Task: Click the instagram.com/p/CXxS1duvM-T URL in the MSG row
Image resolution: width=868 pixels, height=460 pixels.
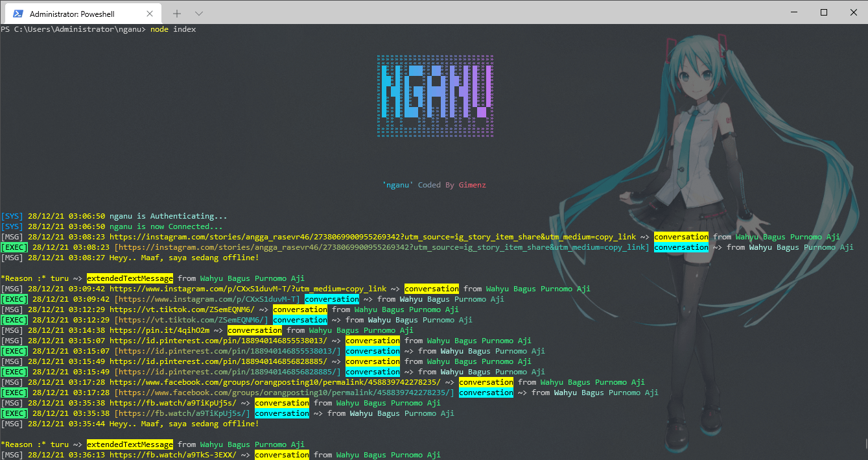Action: click(x=248, y=289)
